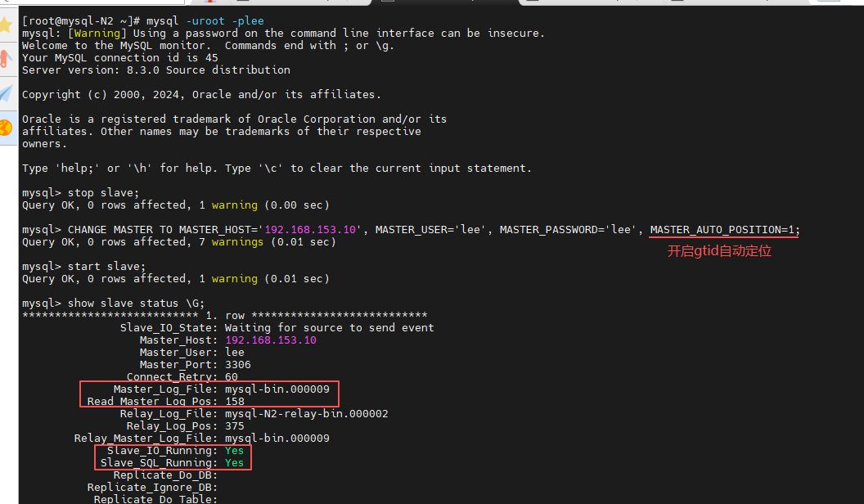Click the '1. row' separator line

point(225,316)
